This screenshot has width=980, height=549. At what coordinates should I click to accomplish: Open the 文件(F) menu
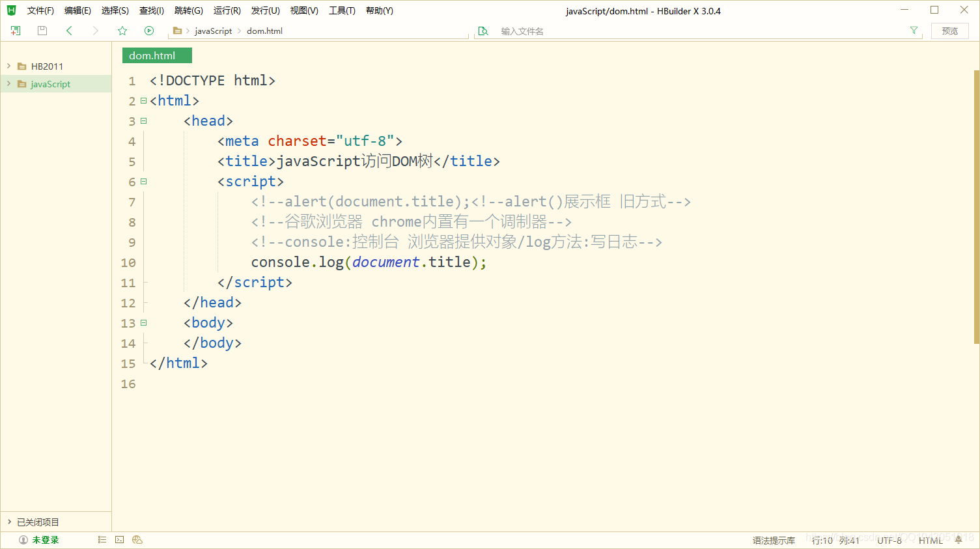[x=40, y=10]
